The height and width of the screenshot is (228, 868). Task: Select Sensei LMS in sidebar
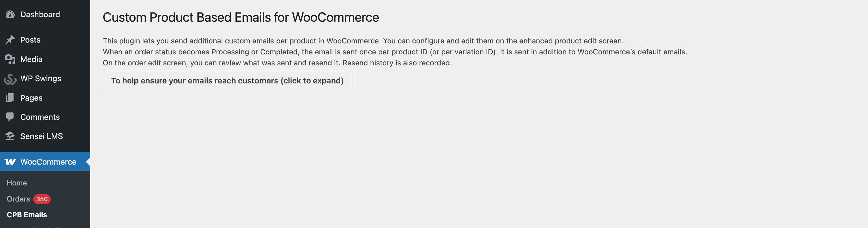click(x=41, y=136)
